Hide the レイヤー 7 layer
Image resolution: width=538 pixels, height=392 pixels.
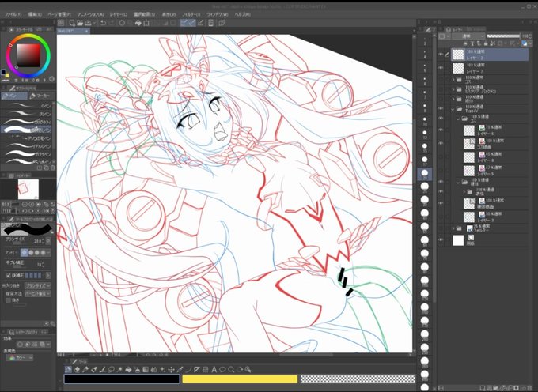click(441, 68)
